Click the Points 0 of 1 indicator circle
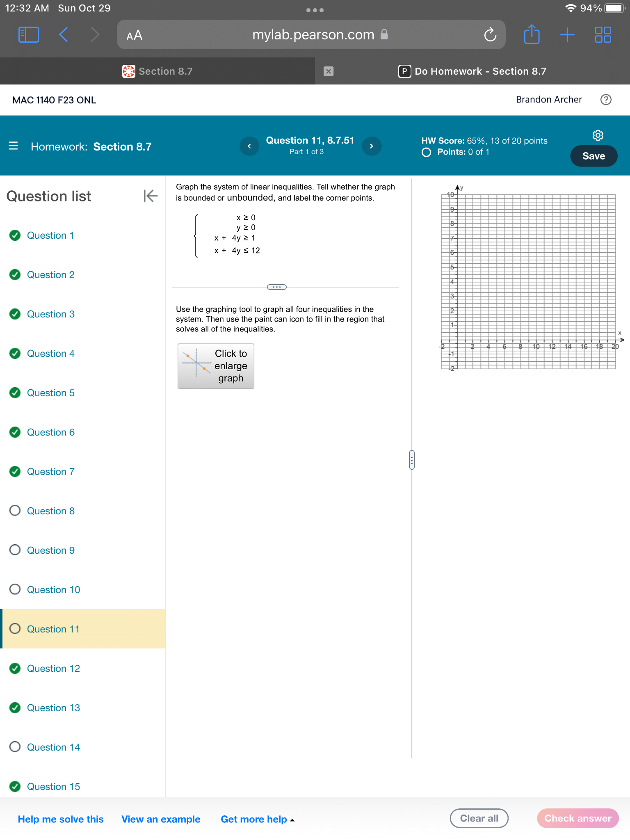 (x=427, y=152)
